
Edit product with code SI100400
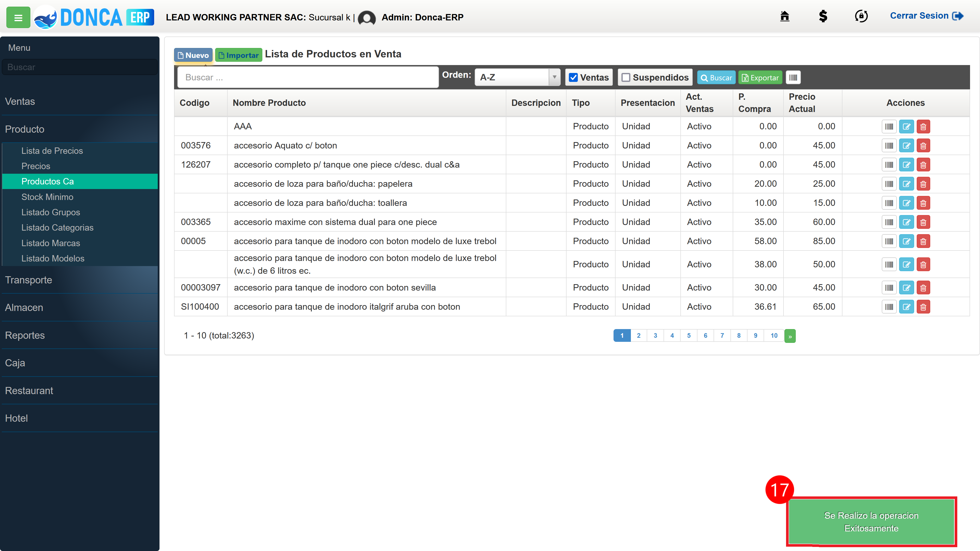906,307
